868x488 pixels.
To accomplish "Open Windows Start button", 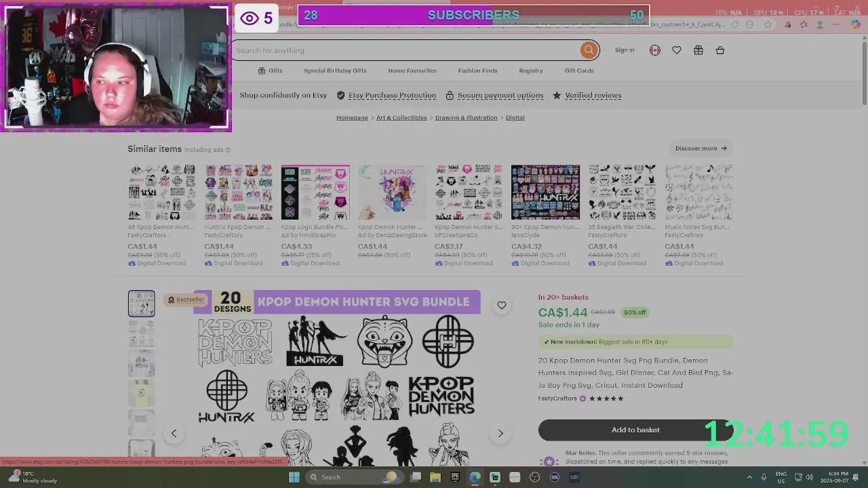I will point(294,477).
